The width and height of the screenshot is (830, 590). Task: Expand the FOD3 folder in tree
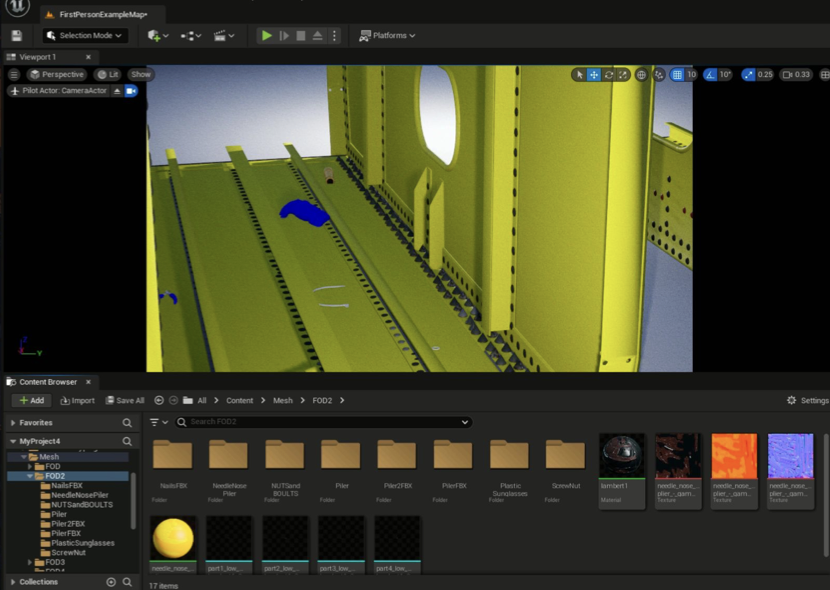[30, 563]
